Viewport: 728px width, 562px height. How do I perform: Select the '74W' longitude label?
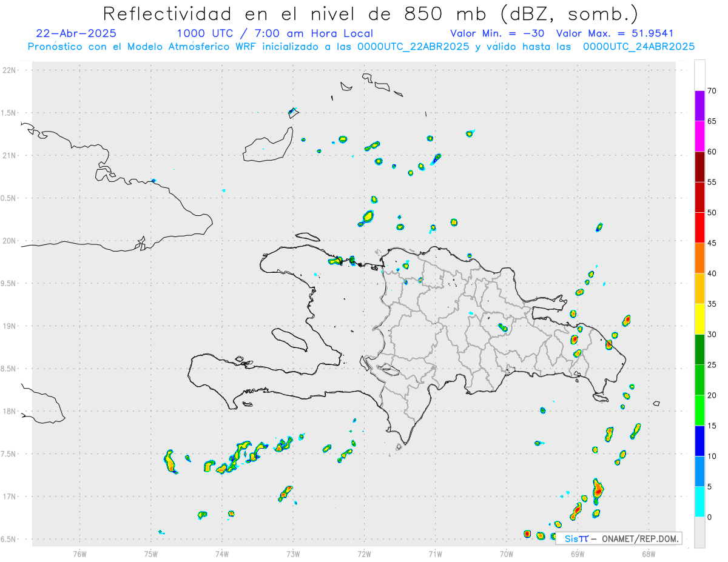coord(222,554)
